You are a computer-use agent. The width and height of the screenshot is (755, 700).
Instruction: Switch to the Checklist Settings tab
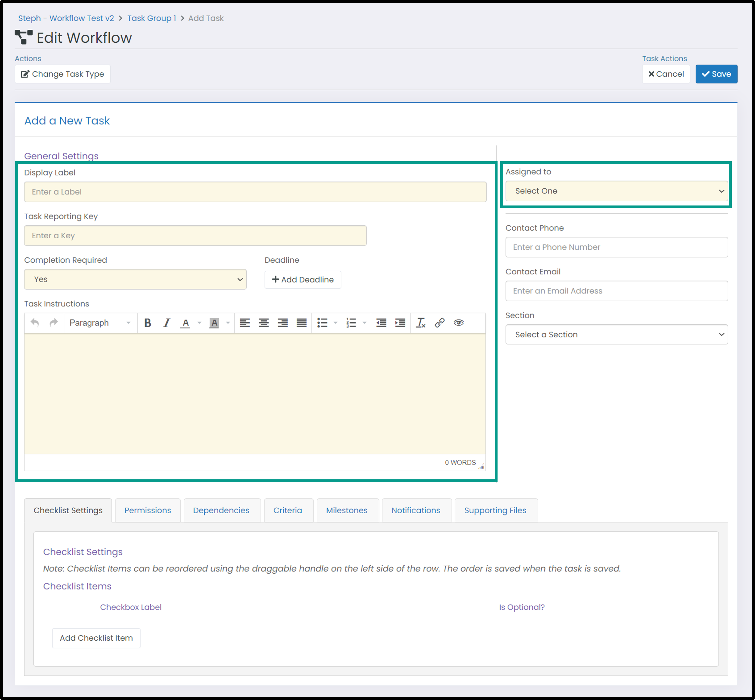pos(68,510)
